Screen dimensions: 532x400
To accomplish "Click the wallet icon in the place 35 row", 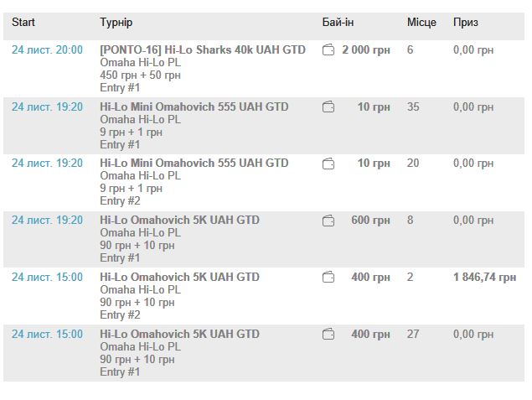I will [x=328, y=107].
